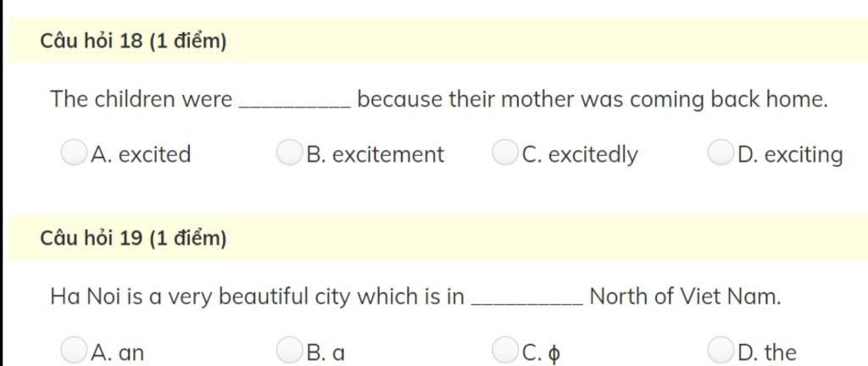Mark D. exciting as the answer
Screen dimensions: 868x366
(x=721, y=152)
